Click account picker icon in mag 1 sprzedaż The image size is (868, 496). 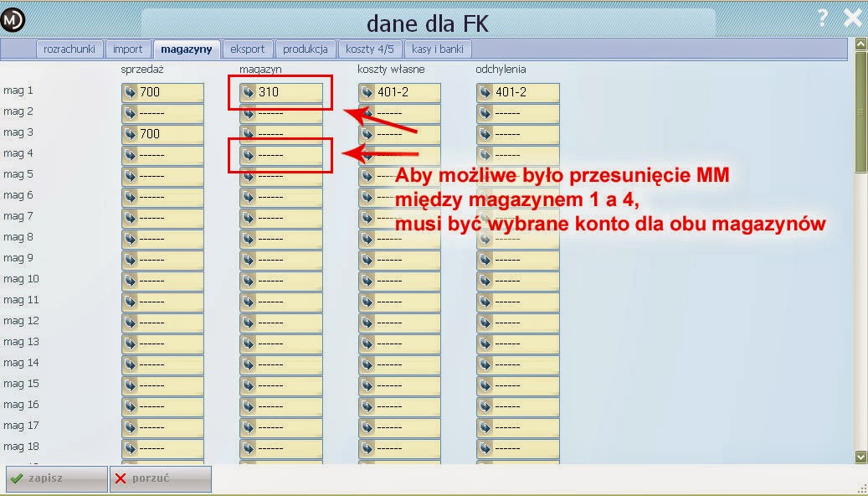pyautogui.click(x=130, y=92)
